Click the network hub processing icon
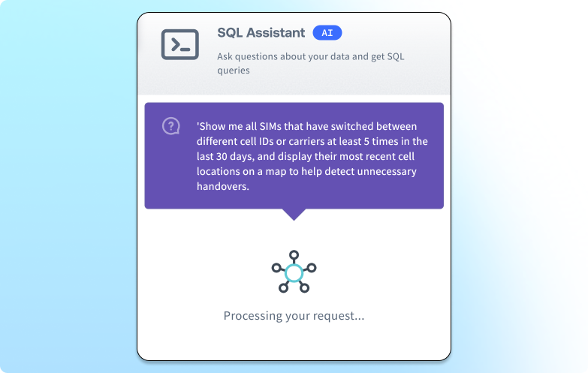 (294, 272)
